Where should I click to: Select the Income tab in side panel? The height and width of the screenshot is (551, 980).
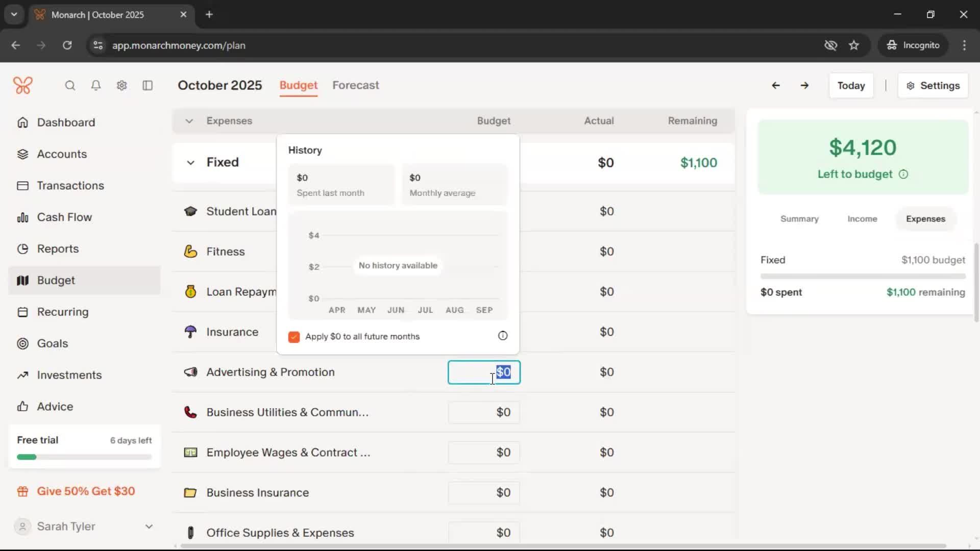pos(862,219)
